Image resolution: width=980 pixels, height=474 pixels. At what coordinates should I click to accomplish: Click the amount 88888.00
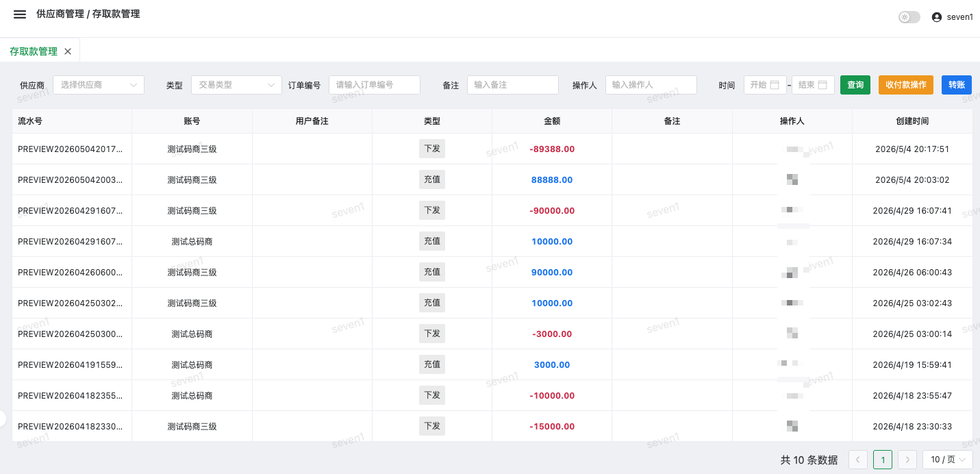(552, 180)
